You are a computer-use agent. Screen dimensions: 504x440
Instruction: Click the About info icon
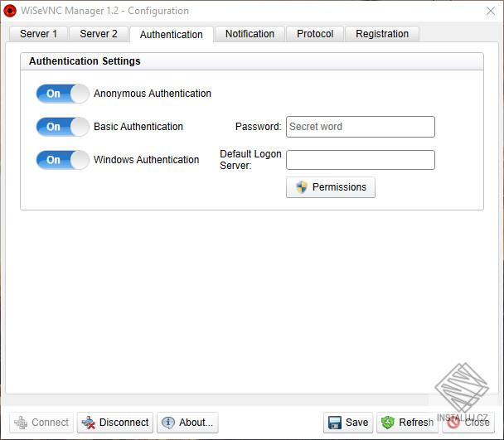[x=168, y=423]
